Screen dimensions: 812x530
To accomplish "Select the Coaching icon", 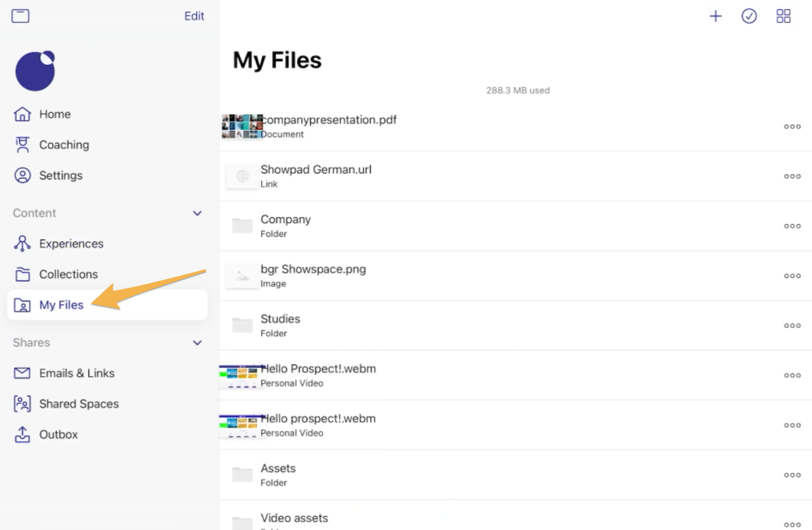I will (22, 144).
